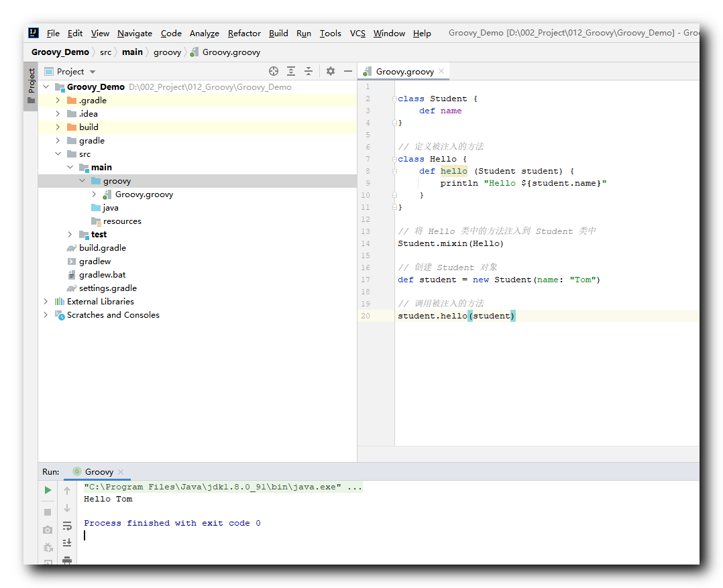Open the Tools menu
The width and height of the screenshot is (723, 588).
(x=331, y=33)
